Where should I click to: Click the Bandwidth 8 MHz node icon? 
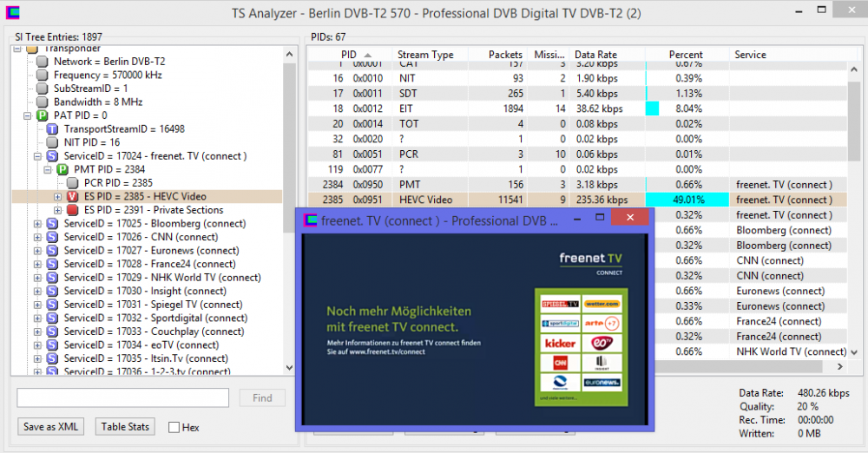[x=42, y=102]
